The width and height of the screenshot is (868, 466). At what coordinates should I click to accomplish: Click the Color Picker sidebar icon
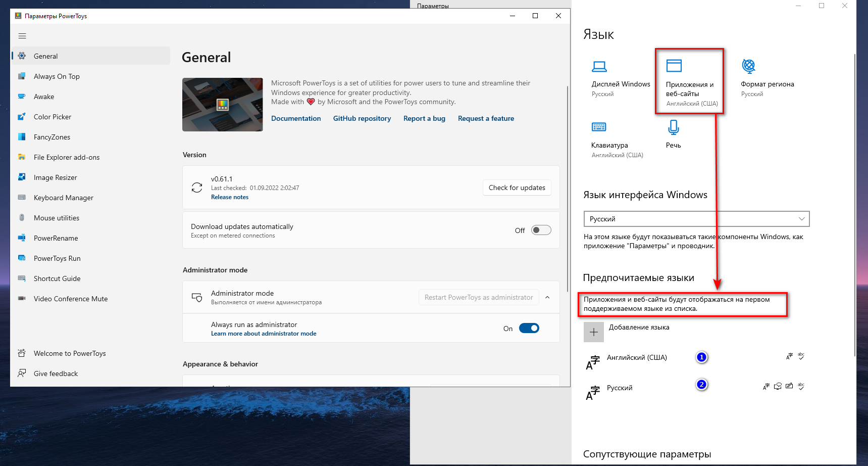tap(22, 117)
